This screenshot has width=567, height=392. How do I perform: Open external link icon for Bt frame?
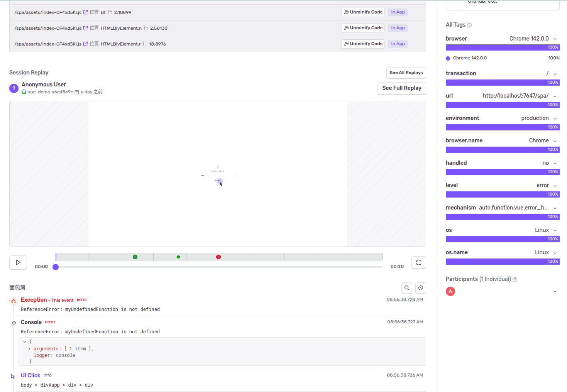point(85,12)
